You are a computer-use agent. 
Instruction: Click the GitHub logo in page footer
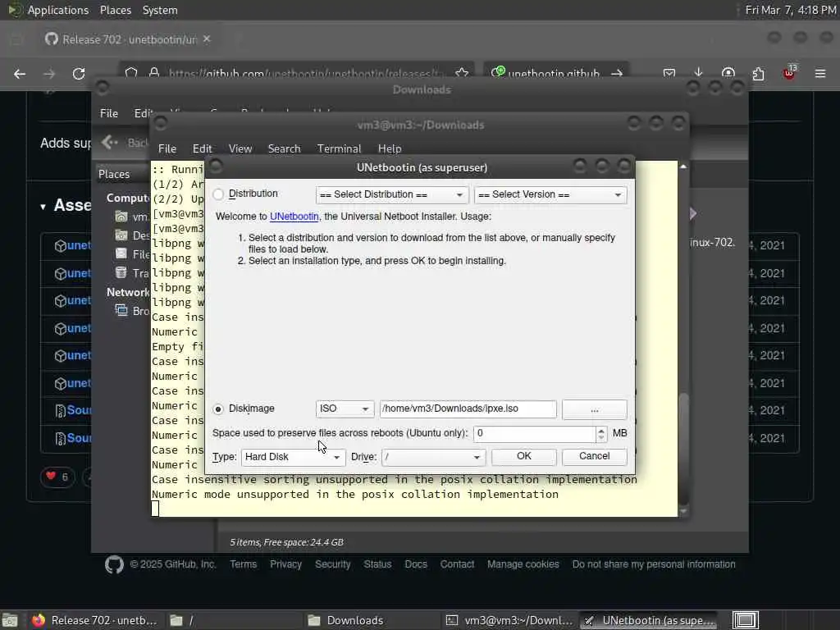(114, 564)
